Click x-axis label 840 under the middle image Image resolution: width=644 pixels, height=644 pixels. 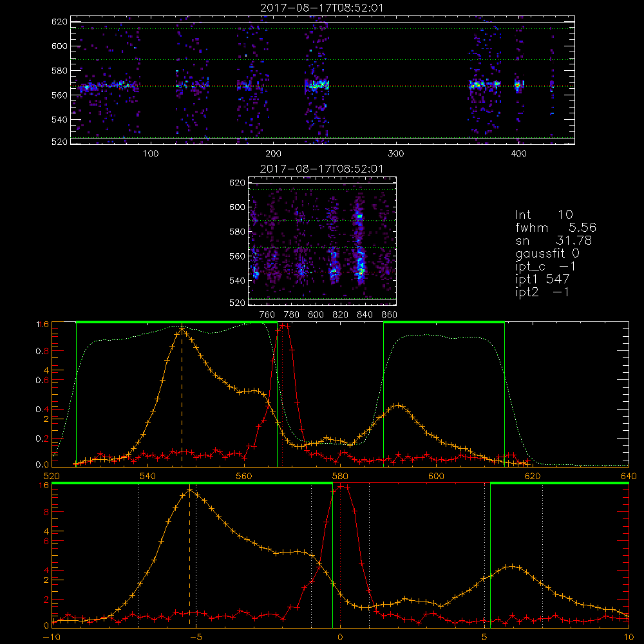pos(365,315)
